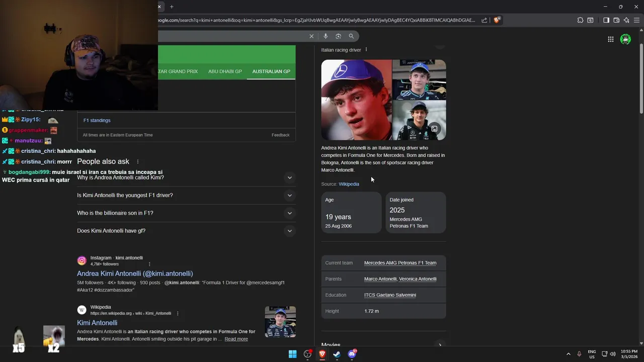Open Brave Leo AI sparkle icon

click(626, 20)
